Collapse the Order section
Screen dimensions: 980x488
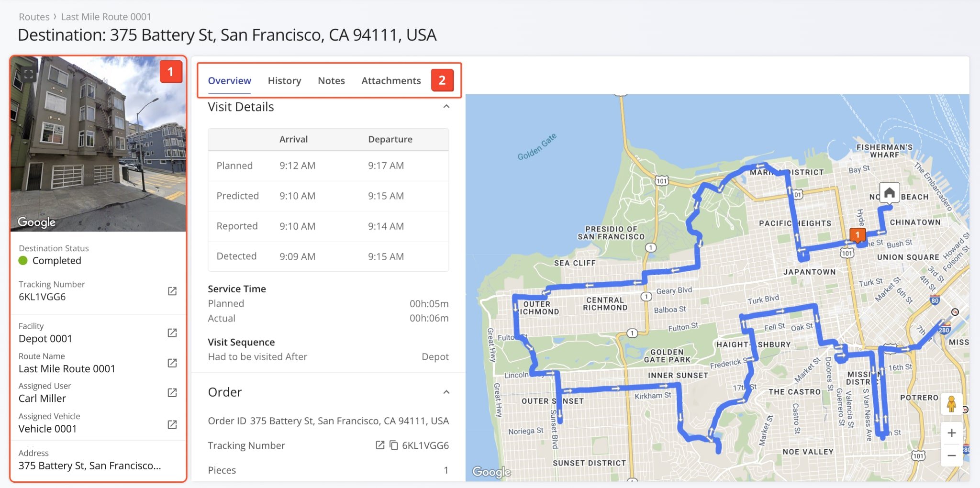[446, 392]
